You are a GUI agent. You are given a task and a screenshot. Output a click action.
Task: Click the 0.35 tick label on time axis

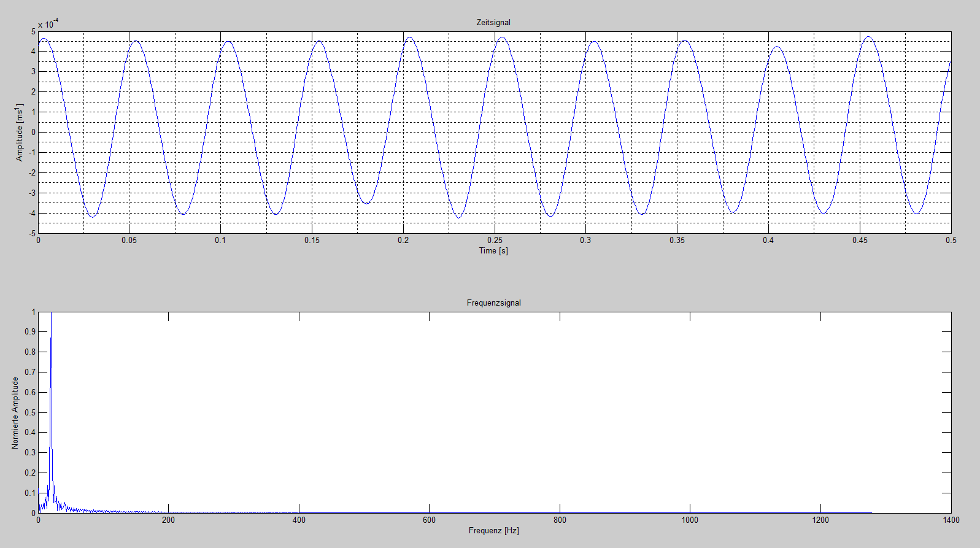677,241
